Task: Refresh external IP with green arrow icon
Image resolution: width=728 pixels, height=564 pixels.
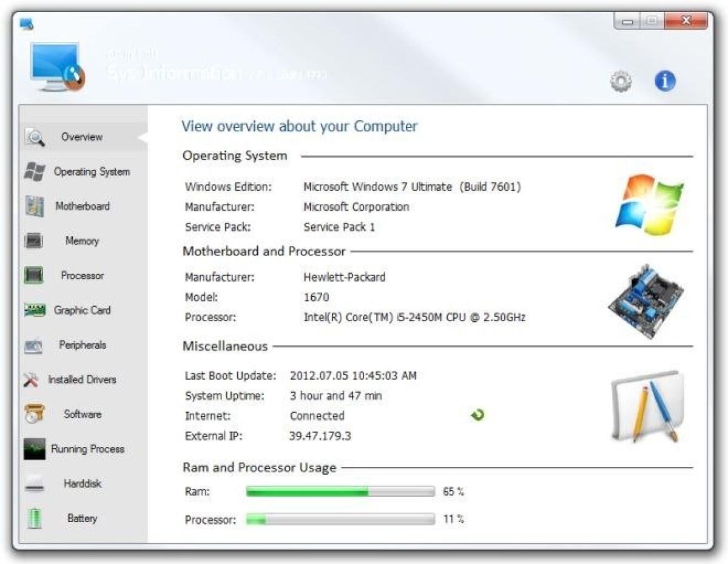Action: (477, 415)
